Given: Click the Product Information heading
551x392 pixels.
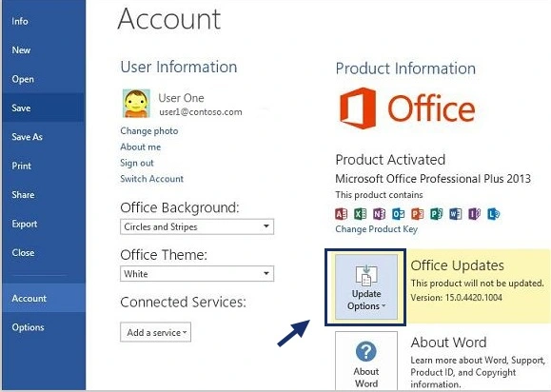Looking at the screenshot, I should pos(405,69).
